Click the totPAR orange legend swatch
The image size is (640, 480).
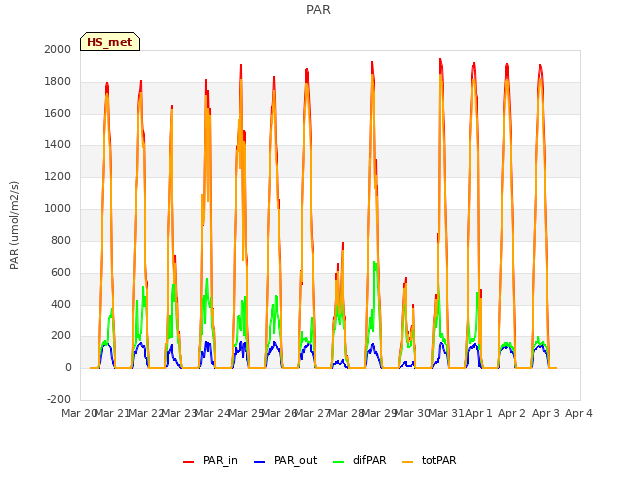click(408, 462)
